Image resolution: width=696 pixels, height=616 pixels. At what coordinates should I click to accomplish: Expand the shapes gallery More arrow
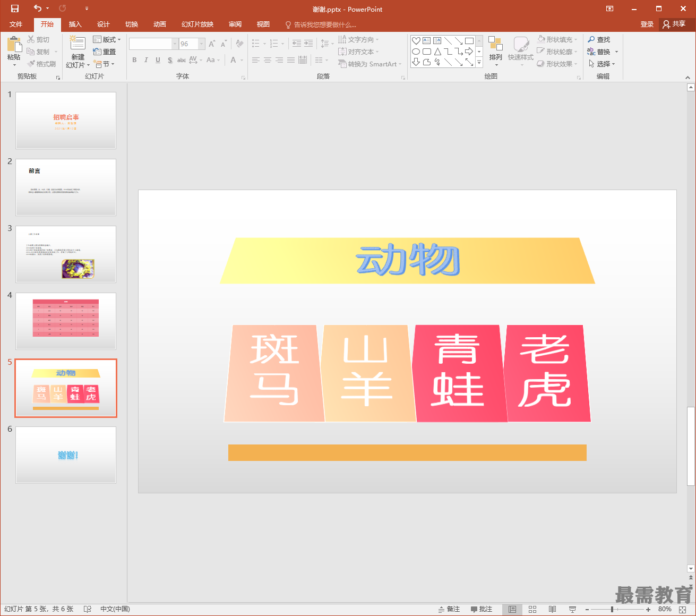point(479,62)
